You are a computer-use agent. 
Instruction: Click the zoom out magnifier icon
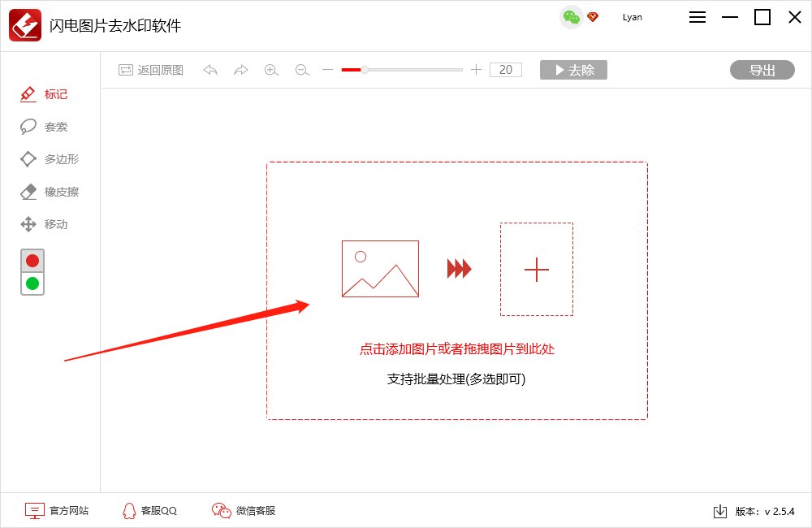[301, 70]
